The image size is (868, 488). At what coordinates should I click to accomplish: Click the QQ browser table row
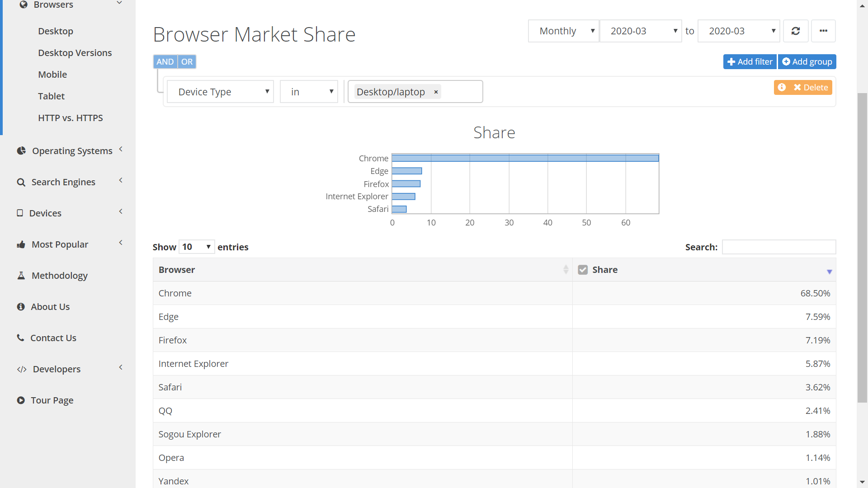click(495, 411)
